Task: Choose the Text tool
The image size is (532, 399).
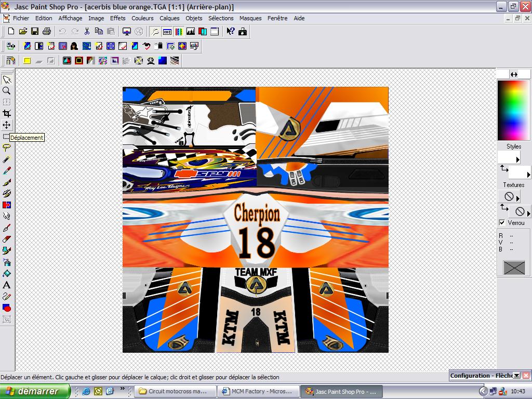Action: 7,285
